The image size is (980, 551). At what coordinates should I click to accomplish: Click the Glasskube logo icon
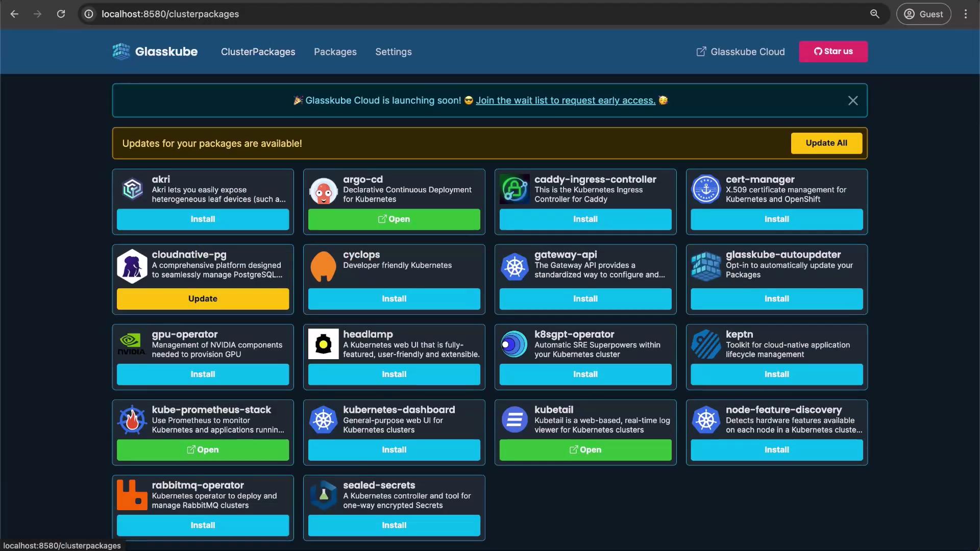tap(121, 52)
